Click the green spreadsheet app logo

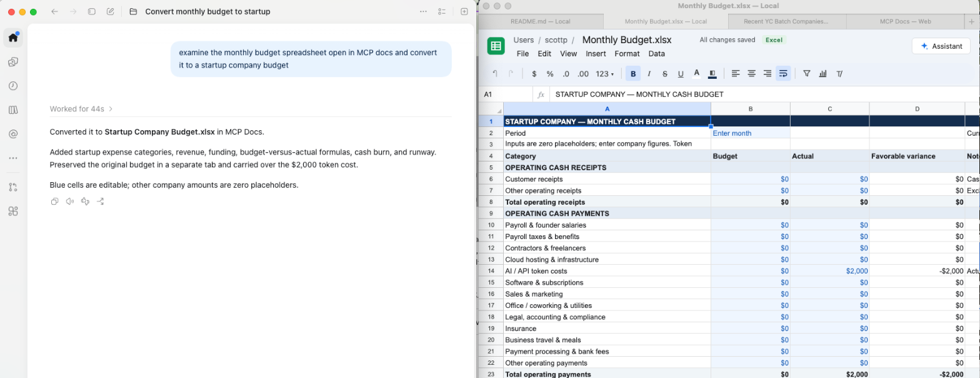pos(496,46)
